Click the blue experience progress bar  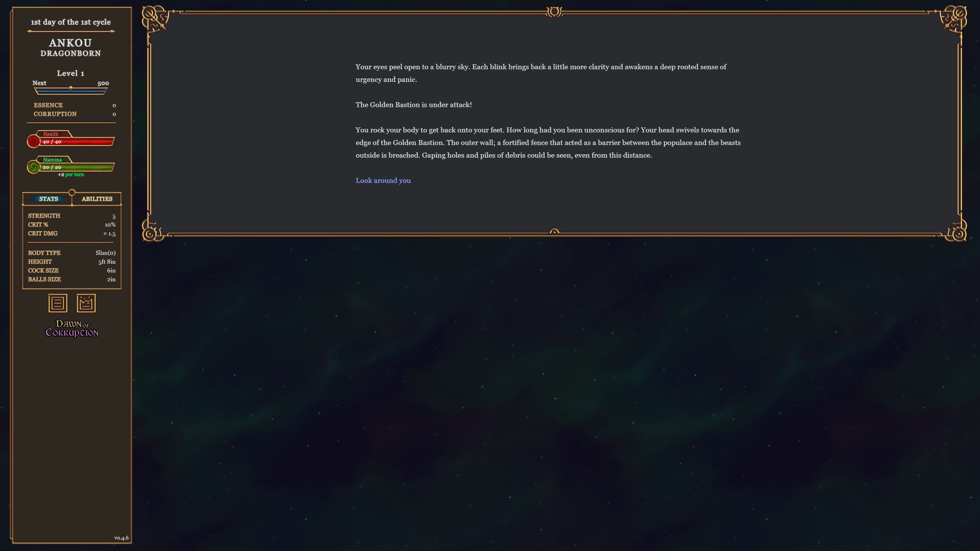pos(70,91)
